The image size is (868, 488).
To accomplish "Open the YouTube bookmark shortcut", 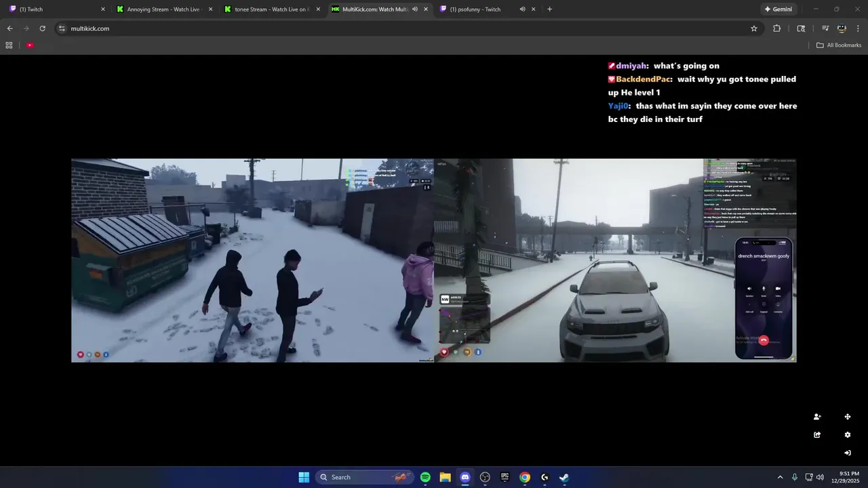I will pyautogui.click(x=30, y=45).
